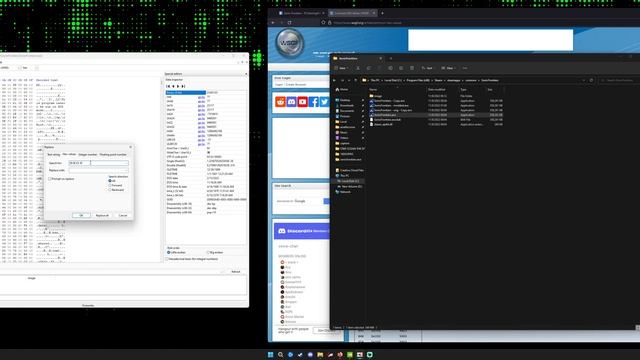Switch to Integer number tab in Replace dialog
This screenshot has width=640, height=360.
pyautogui.click(x=88, y=154)
